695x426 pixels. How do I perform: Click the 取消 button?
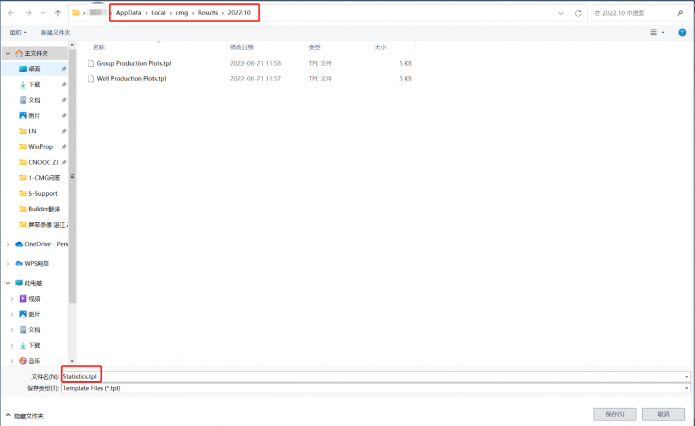663,413
